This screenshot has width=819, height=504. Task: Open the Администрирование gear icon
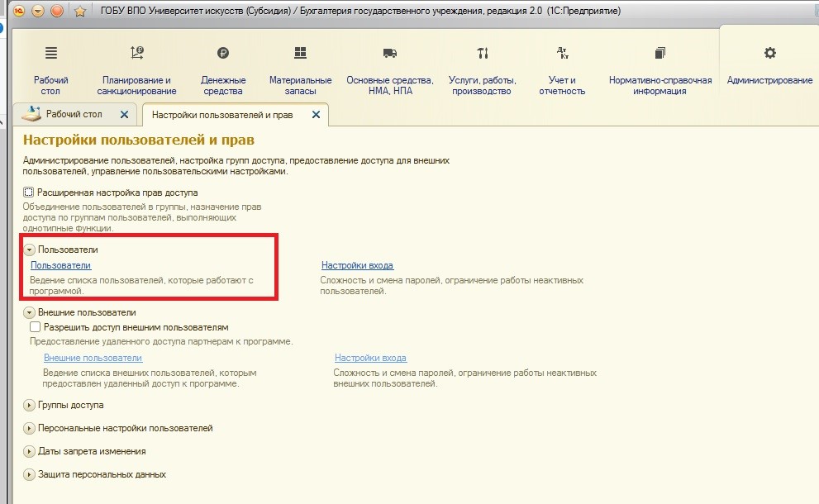[x=770, y=53]
